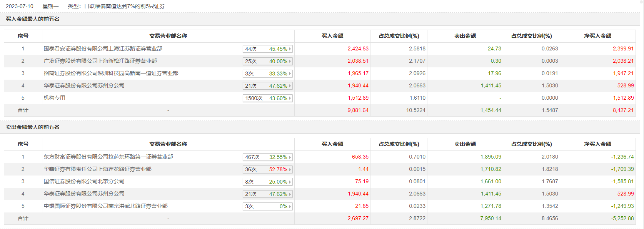Open 国泰君安证券上海江苏路证券营业部 link

[103, 48]
